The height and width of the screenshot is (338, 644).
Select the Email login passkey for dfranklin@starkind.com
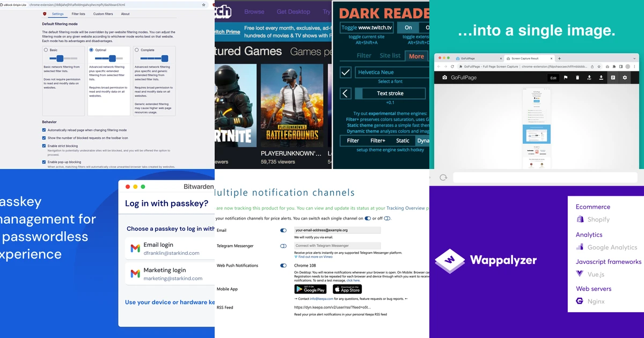coord(170,249)
